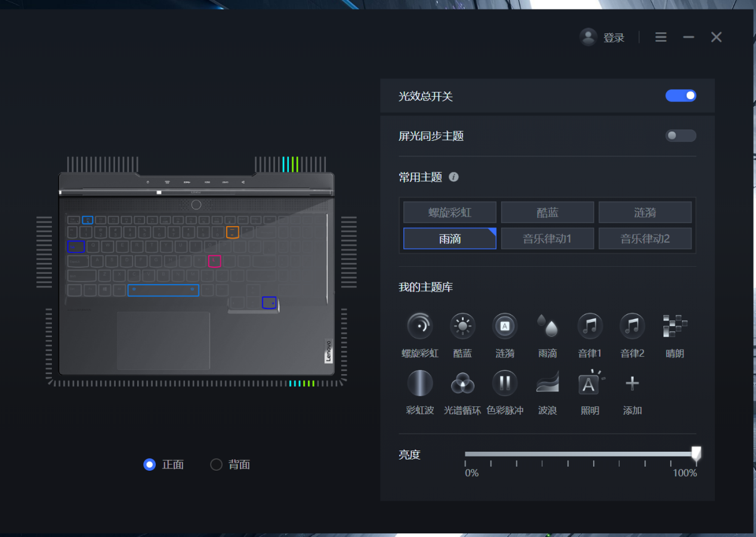Turn off the 光效总开关 master lighting switch
This screenshot has width=756, height=537.
pyautogui.click(x=680, y=95)
